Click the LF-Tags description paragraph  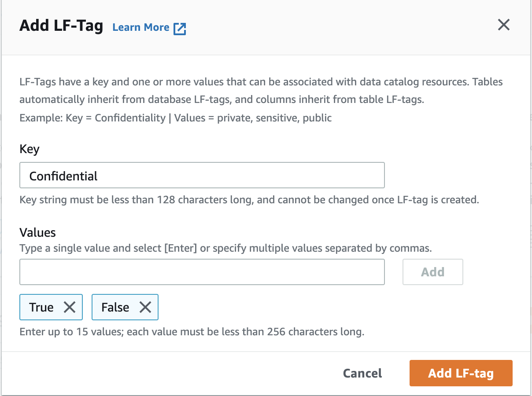click(x=261, y=91)
